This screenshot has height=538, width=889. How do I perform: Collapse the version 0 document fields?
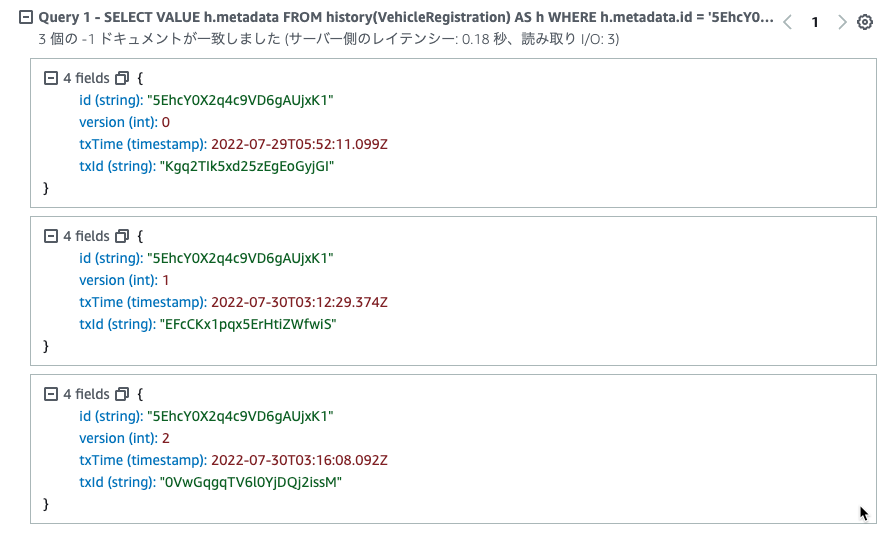(51, 78)
